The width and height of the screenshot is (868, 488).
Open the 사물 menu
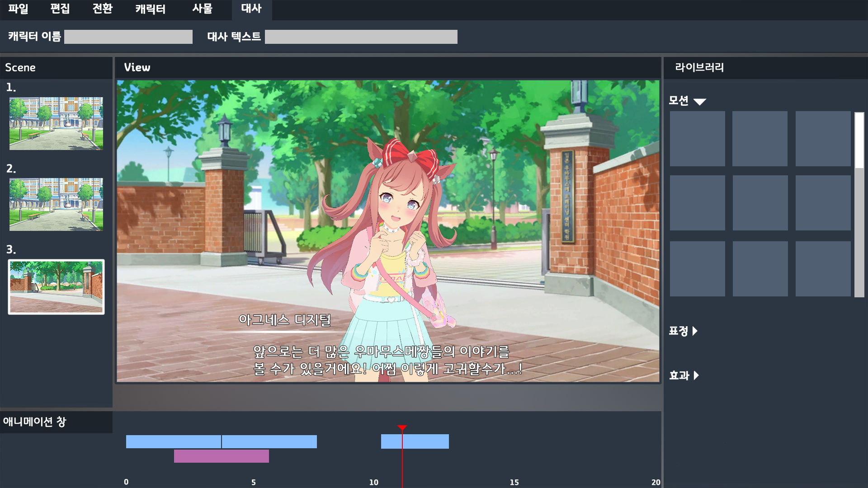(x=202, y=9)
